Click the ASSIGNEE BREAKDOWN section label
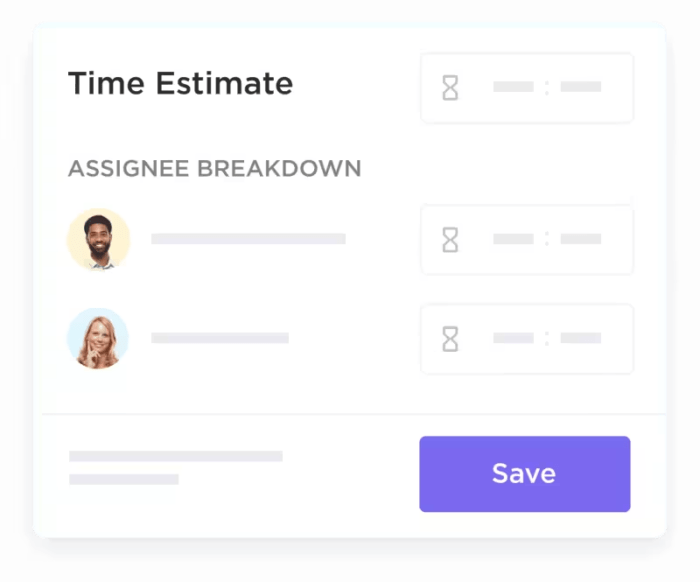 coord(214,169)
